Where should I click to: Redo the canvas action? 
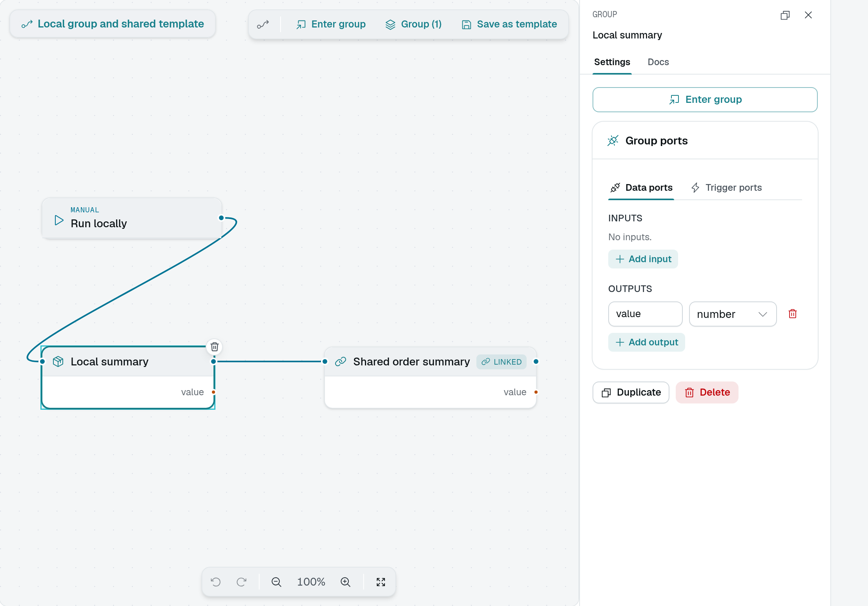(242, 582)
